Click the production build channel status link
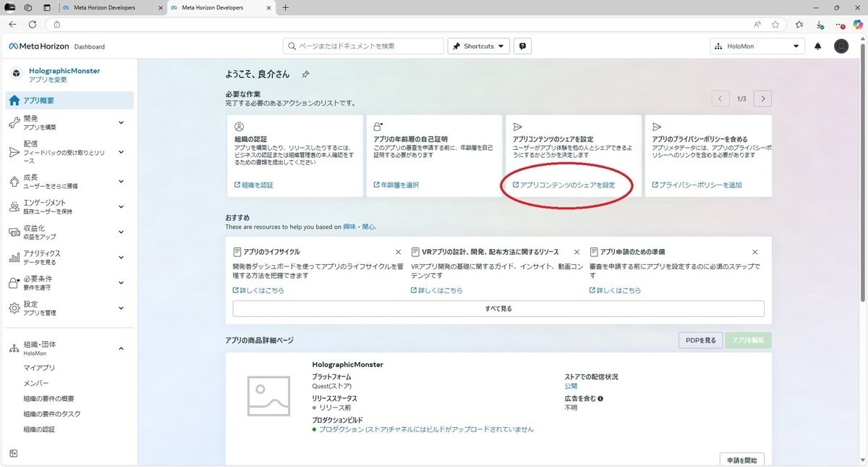This screenshot has height=467, width=868. coord(426,429)
